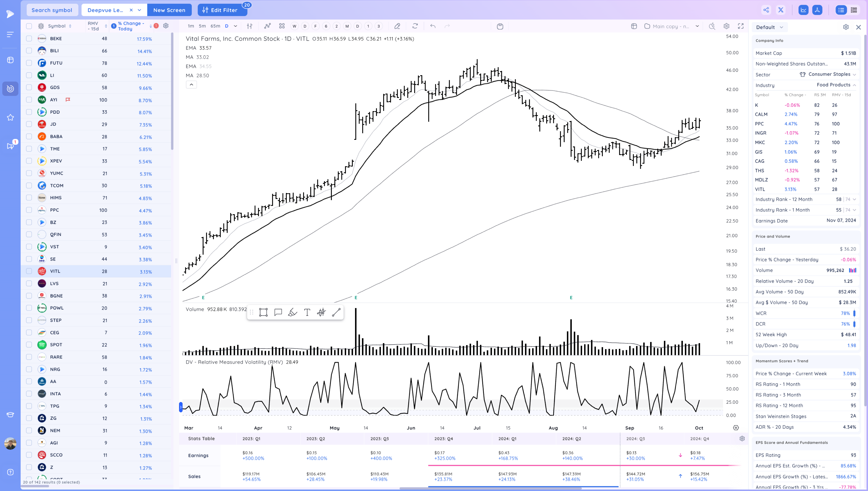This screenshot has height=491, width=868.
Task: Click the New Screen button
Action: (x=169, y=10)
